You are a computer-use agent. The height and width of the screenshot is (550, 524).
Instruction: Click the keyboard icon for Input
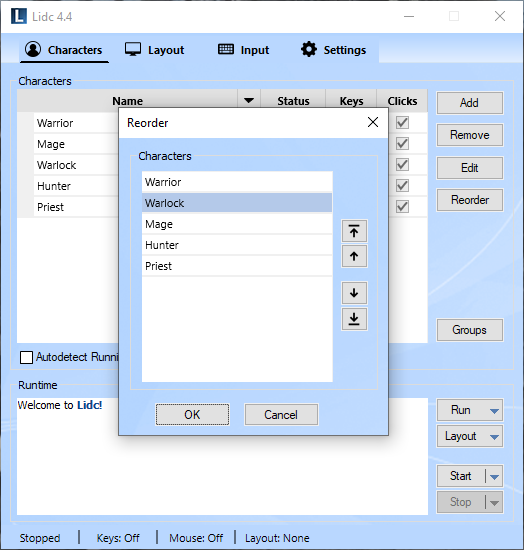tap(226, 49)
